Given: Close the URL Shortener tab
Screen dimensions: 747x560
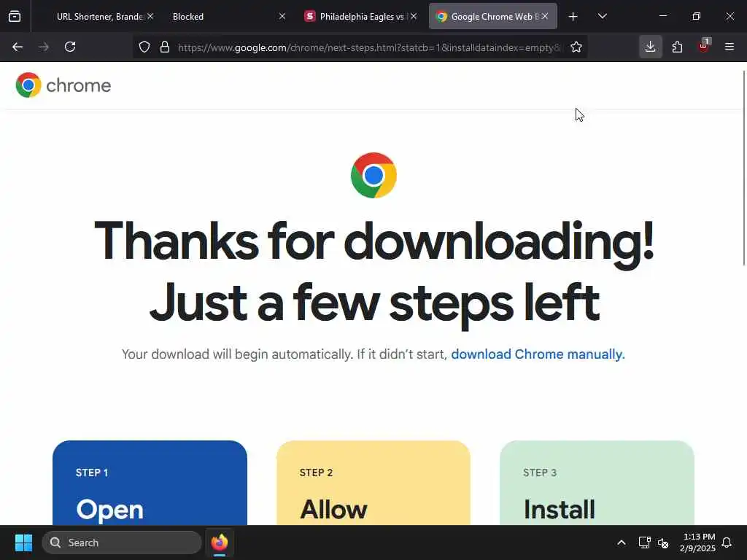Looking at the screenshot, I should 150,16.
